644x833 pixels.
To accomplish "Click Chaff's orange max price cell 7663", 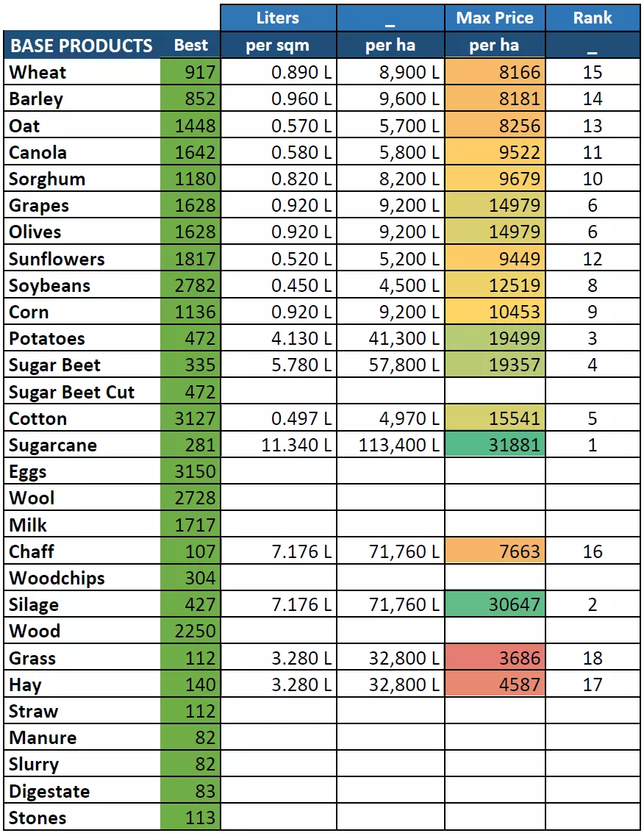I will tap(495, 552).
